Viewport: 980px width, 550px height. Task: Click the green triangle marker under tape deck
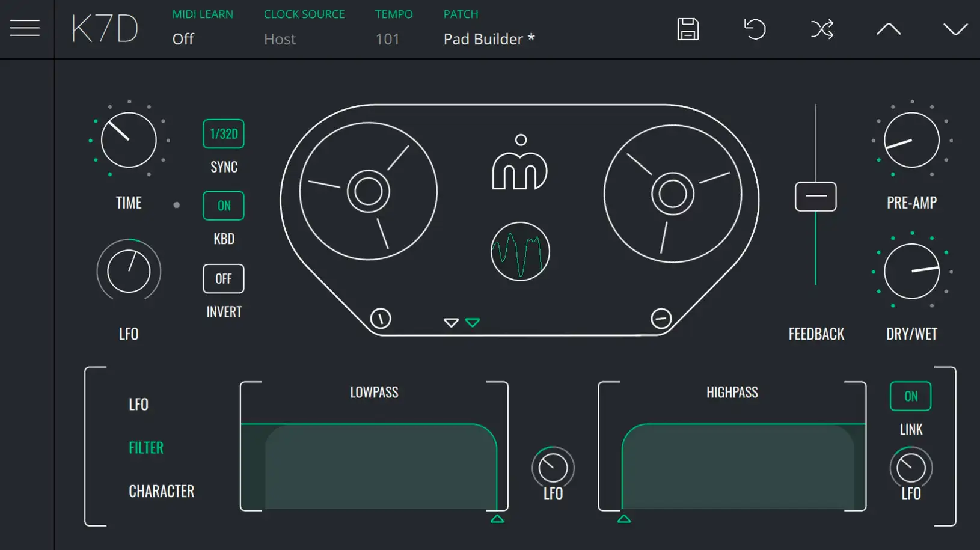[x=473, y=323]
